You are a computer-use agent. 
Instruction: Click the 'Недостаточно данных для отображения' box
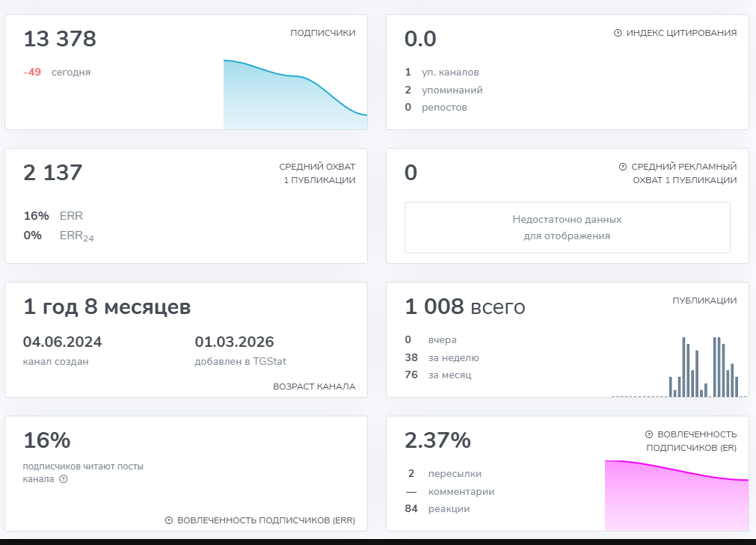(567, 227)
